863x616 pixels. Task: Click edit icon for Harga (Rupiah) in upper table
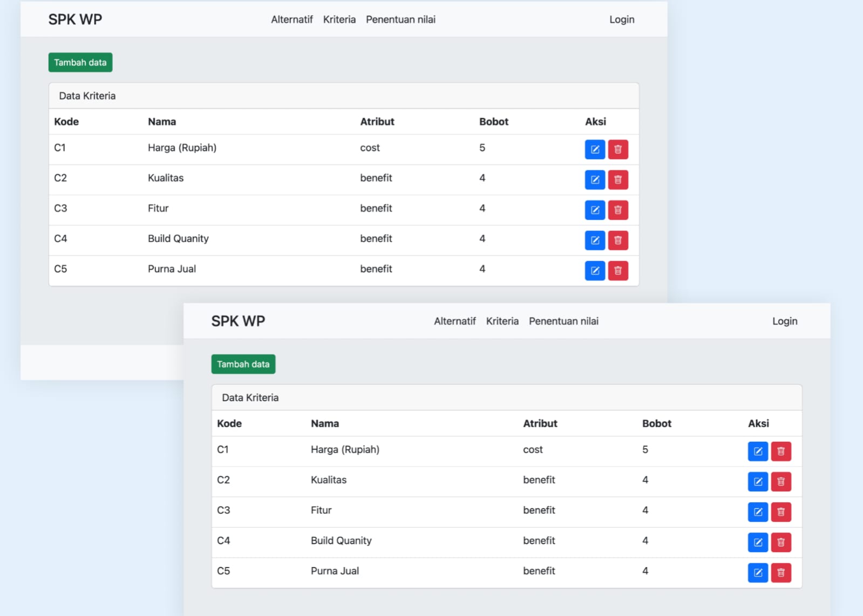(594, 149)
